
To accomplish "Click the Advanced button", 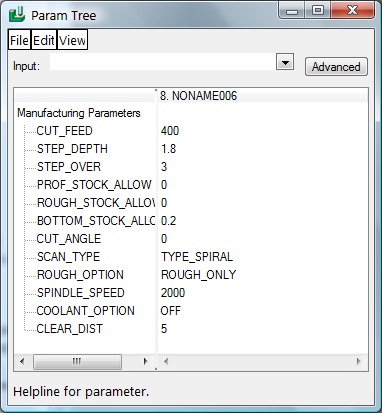I will (x=336, y=67).
